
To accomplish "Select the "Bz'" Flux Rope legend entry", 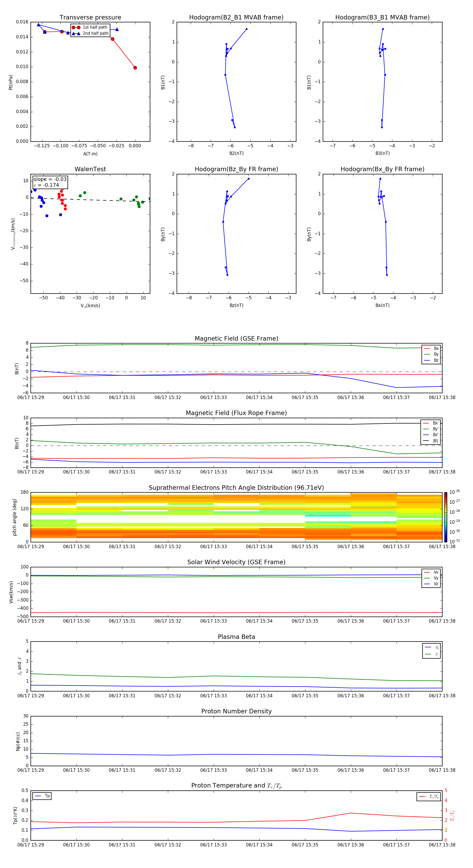I will [431, 435].
